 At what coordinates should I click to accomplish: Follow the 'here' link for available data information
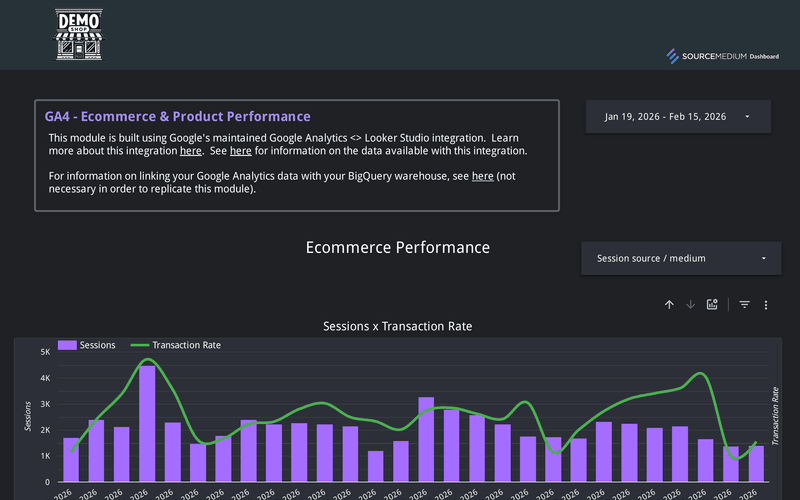point(240,151)
